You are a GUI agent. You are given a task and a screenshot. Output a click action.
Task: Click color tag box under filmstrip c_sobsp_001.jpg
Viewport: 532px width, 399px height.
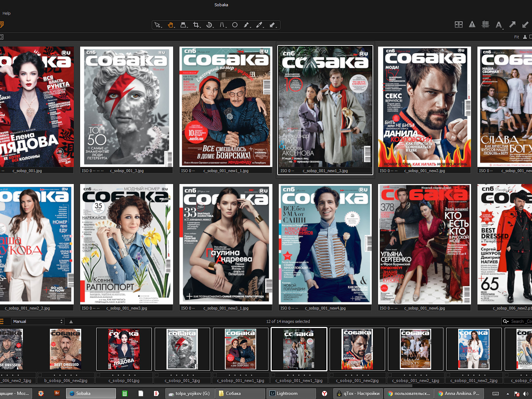tap(98, 375)
